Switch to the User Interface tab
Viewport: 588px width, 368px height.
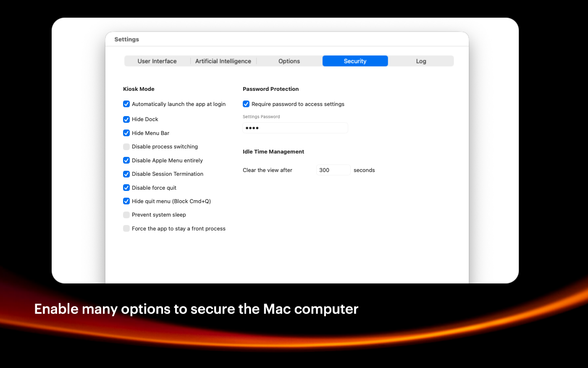click(x=157, y=61)
